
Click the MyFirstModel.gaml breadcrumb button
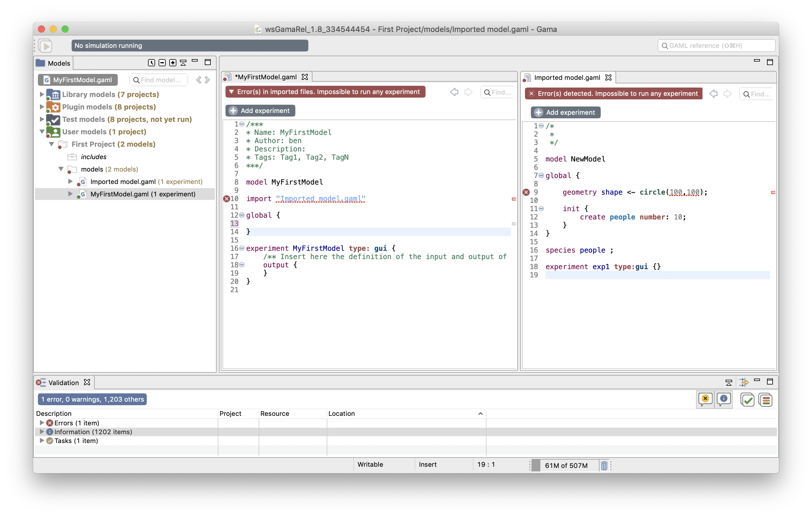(78, 80)
